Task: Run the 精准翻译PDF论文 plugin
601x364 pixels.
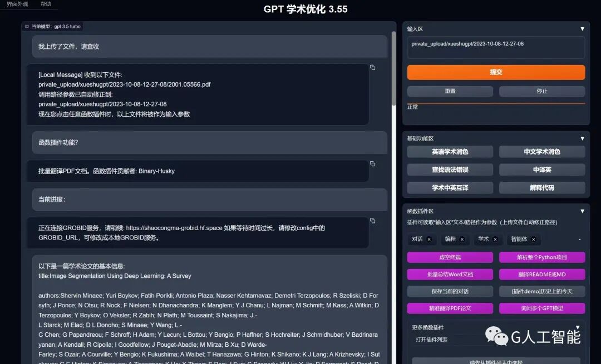Action: coord(450,308)
